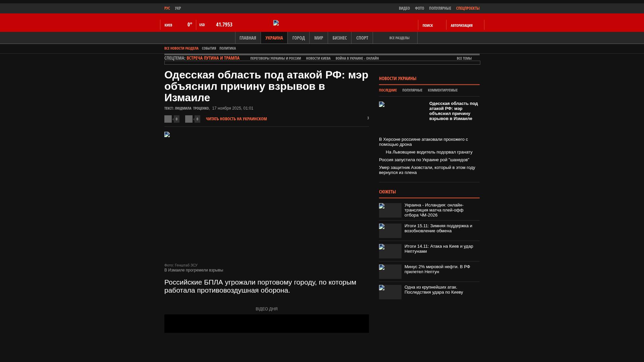Viewport: 644px width, 362px height.
Task: Click the broken main article photo icon
Action: [x=167, y=134]
